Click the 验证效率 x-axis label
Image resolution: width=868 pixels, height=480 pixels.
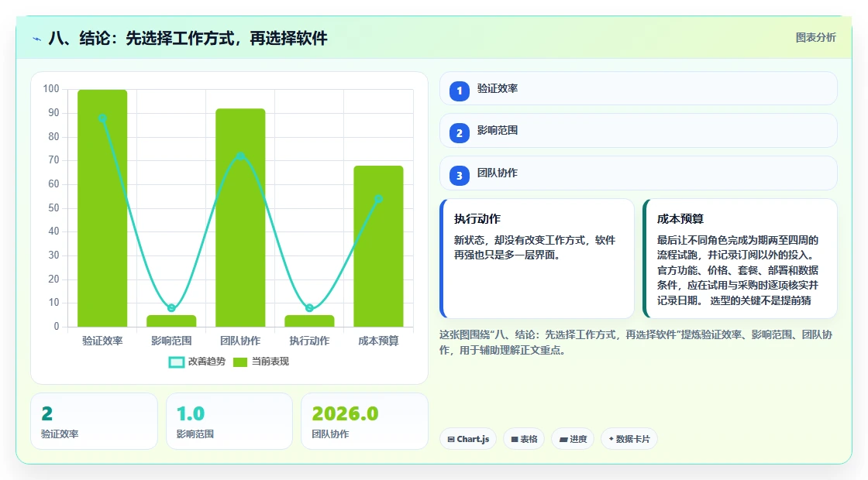(x=102, y=341)
